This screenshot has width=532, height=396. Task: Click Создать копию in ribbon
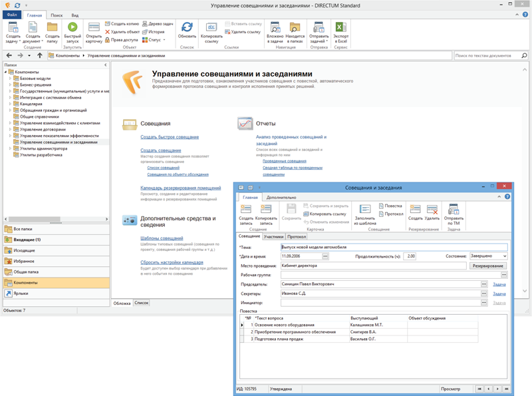point(122,24)
